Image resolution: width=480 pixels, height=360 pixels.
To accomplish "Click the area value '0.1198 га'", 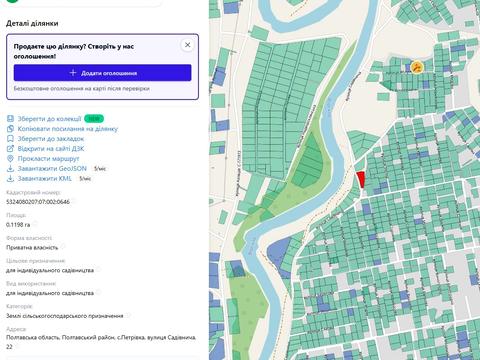I will (18, 225).
